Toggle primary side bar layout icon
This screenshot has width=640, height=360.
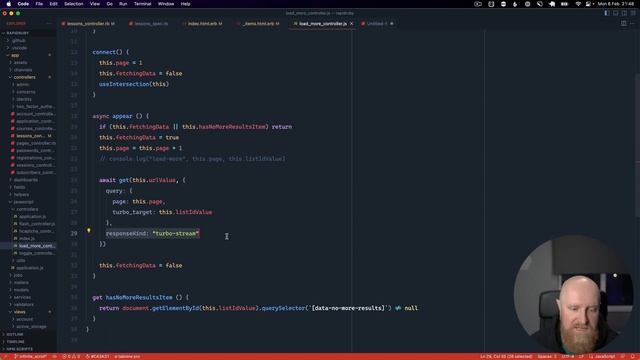[607, 13]
